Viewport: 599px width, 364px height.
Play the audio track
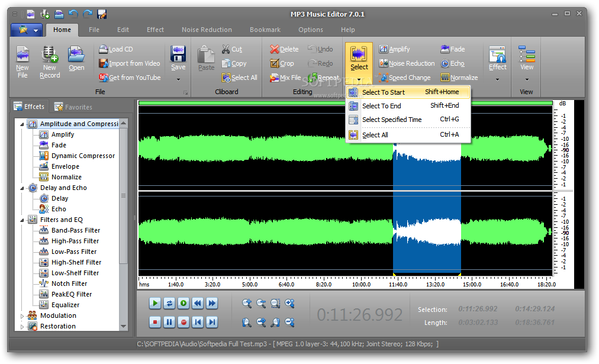click(154, 303)
